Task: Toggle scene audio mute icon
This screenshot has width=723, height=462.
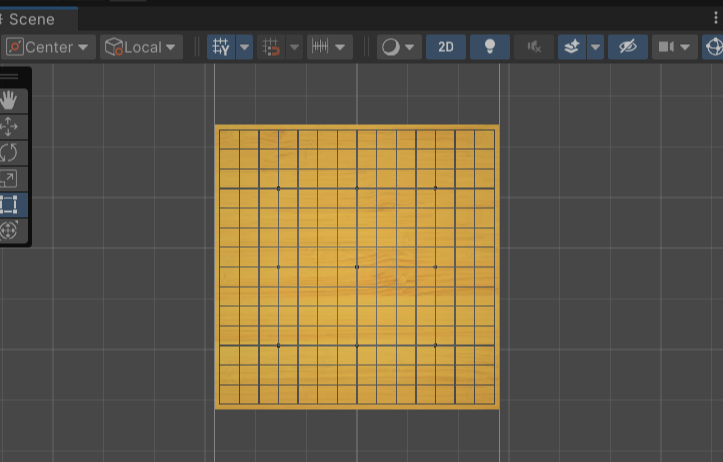Action: pyautogui.click(x=534, y=47)
